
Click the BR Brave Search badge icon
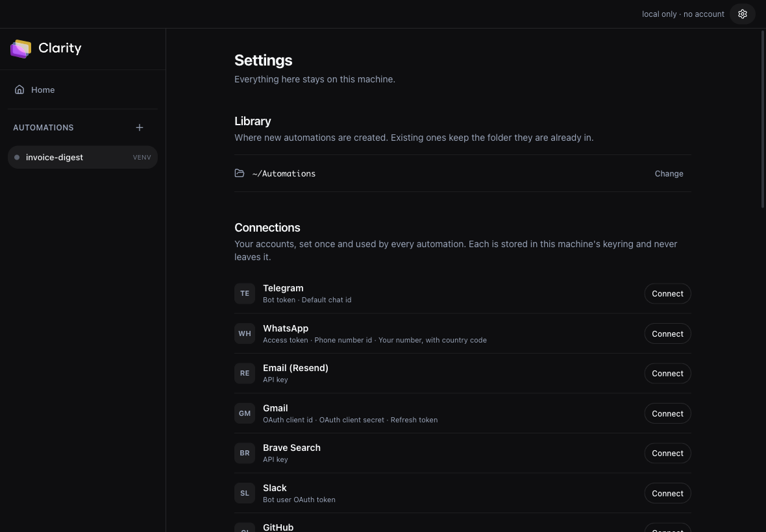tap(245, 453)
